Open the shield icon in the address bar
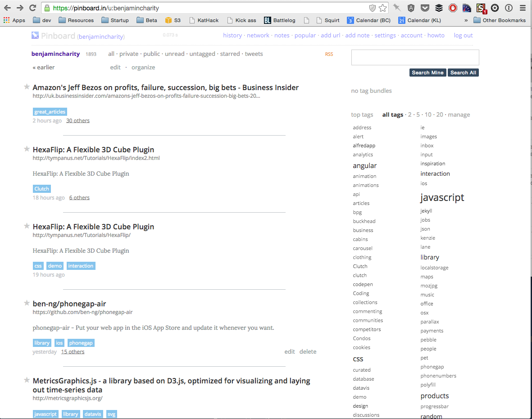532x419 pixels. coord(372,8)
